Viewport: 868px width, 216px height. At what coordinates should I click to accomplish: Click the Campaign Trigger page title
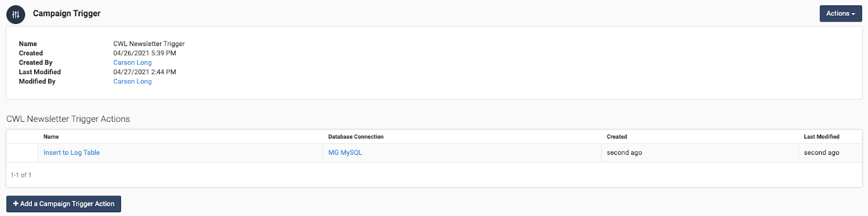[x=67, y=14]
